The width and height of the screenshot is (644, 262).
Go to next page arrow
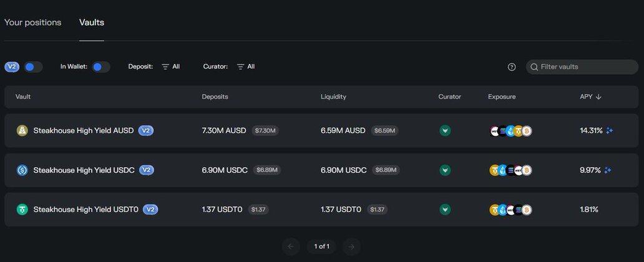(352, 246)
